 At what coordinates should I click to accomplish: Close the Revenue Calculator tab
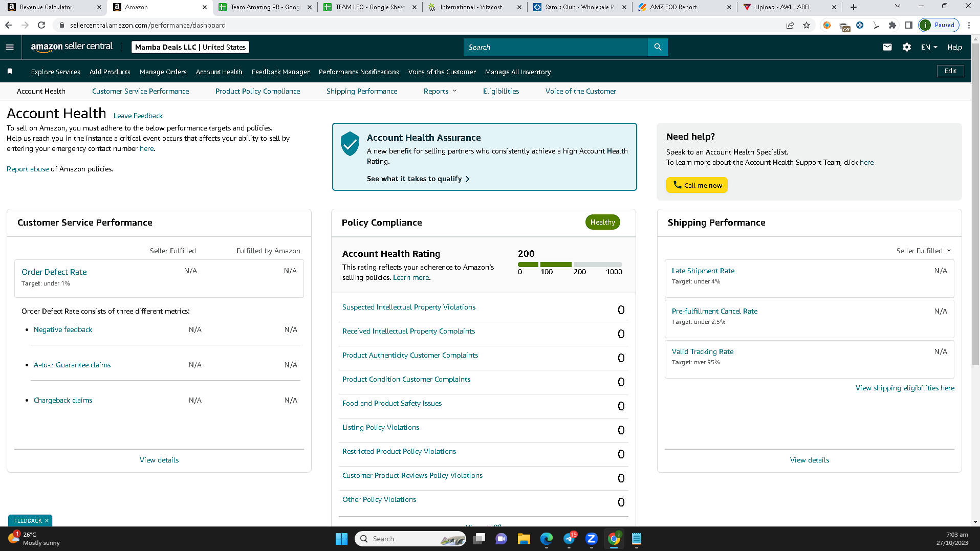pyautogui.click(x=99, y=7)
